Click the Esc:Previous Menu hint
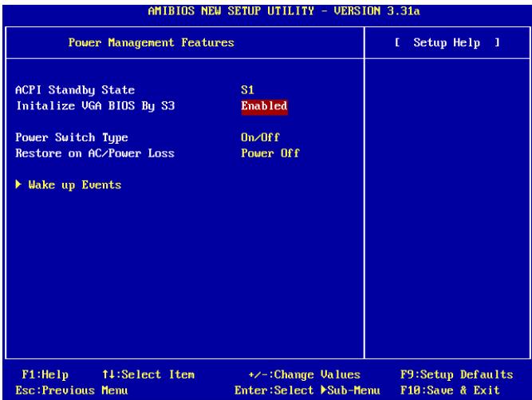 (72, 390)
